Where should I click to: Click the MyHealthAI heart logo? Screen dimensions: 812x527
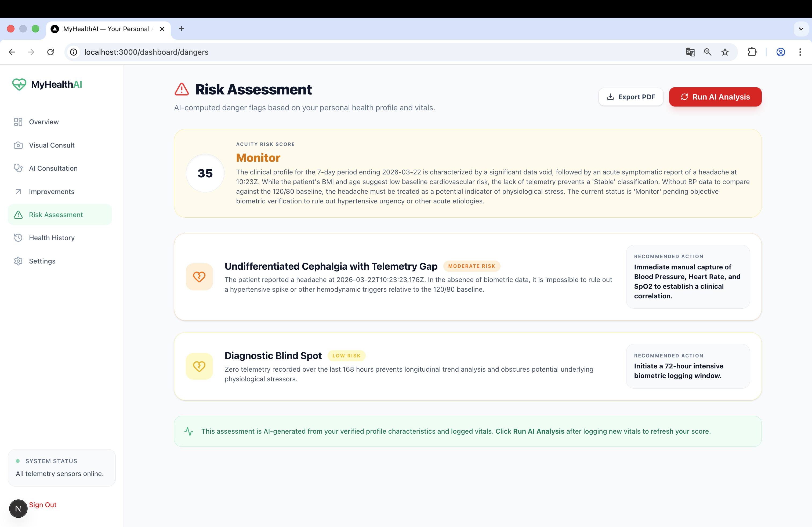[x=19, y=84]
